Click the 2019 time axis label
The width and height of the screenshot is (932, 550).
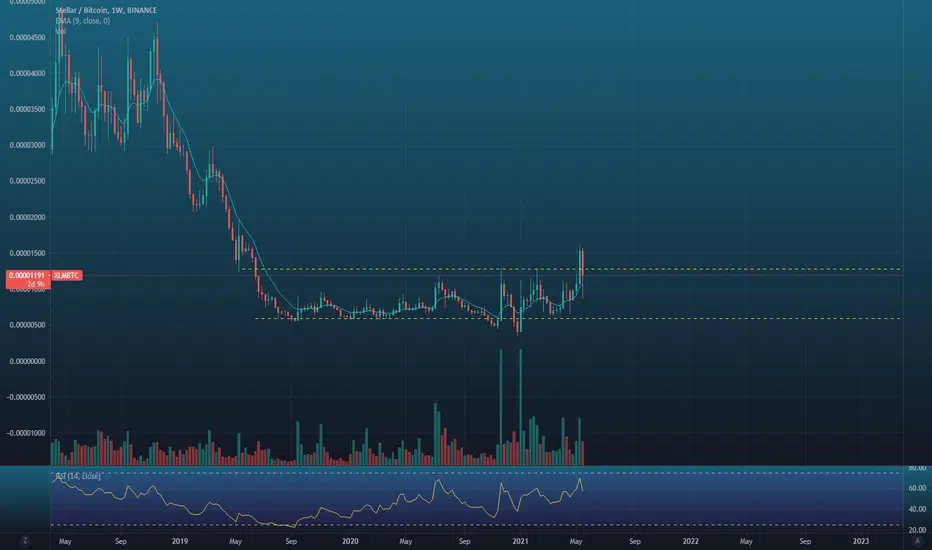(x=180, y=541)
